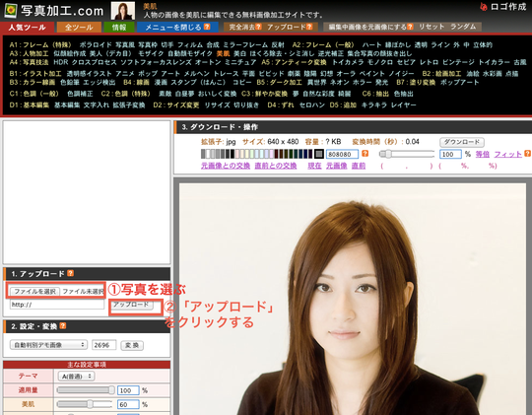
Task: Click the 美肌 strength slider
Action: [85, 404]
